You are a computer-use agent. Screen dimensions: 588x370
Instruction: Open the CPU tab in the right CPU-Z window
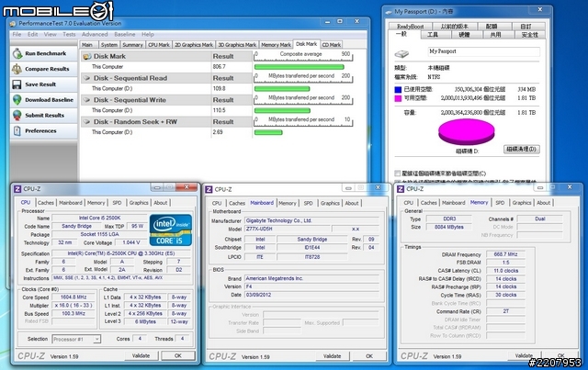(408, 202)
